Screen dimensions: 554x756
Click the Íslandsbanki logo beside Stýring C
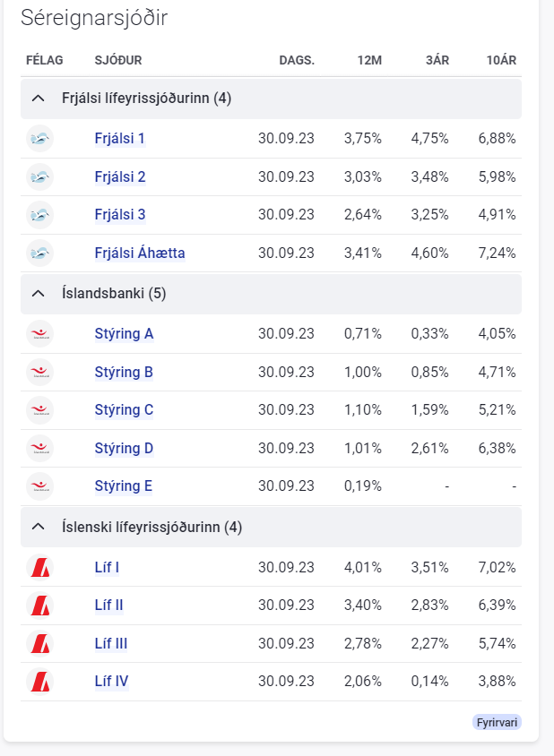point(40,410)
